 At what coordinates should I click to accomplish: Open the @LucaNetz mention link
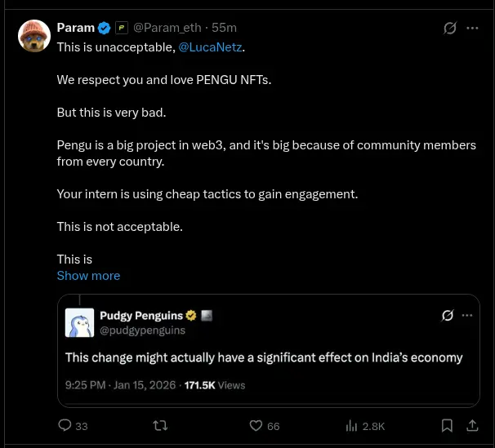pos(210,47)
